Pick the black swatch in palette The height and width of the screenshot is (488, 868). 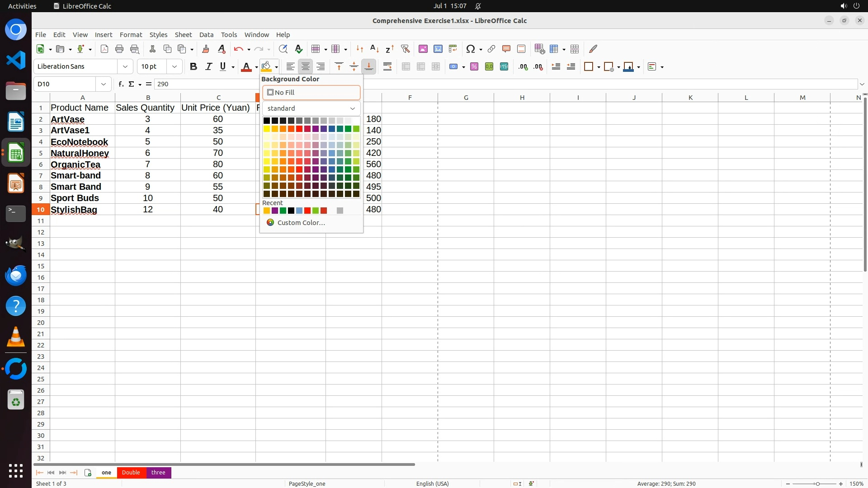(x=267, y=121)
